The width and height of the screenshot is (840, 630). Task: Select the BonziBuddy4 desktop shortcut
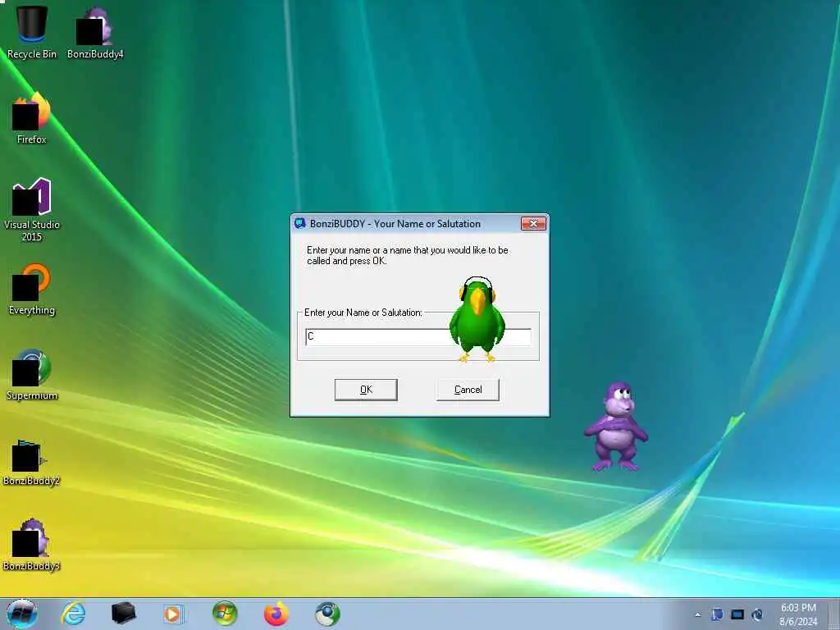coord(95,31)
